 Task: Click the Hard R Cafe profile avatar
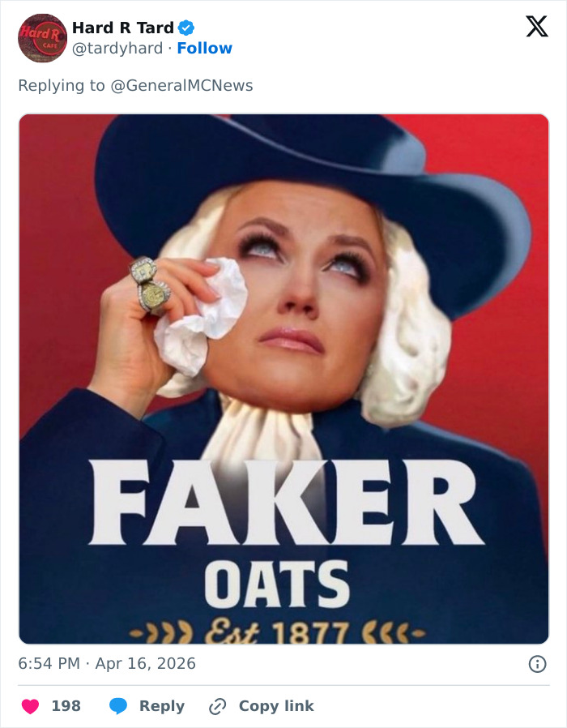[x=42, y=37]
